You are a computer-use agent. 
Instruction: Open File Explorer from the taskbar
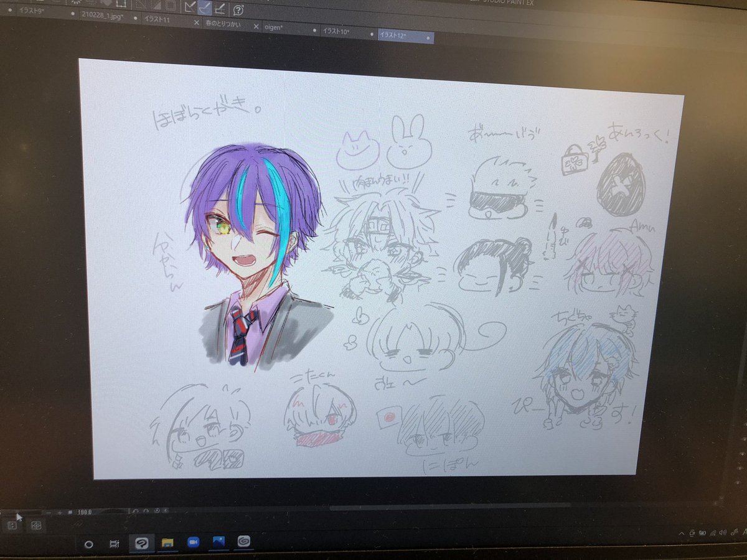(x=167, y=543)
